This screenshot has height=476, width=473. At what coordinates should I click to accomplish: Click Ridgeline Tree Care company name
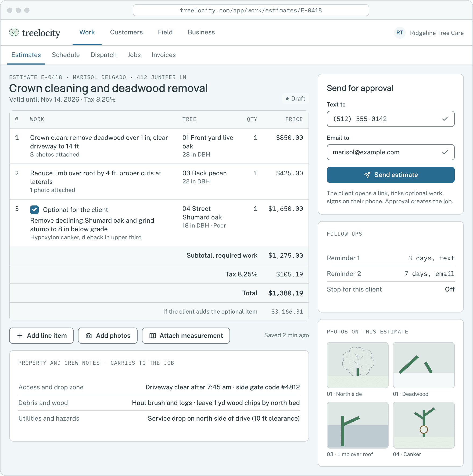[437, 33]
